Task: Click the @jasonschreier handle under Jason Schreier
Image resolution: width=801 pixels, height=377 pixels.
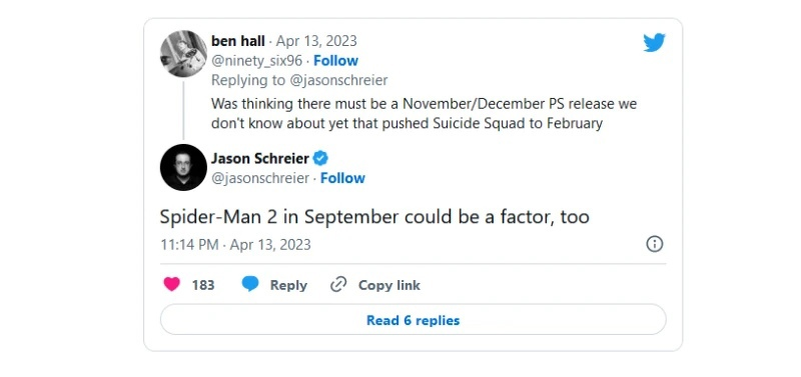Action: (260, 178)
